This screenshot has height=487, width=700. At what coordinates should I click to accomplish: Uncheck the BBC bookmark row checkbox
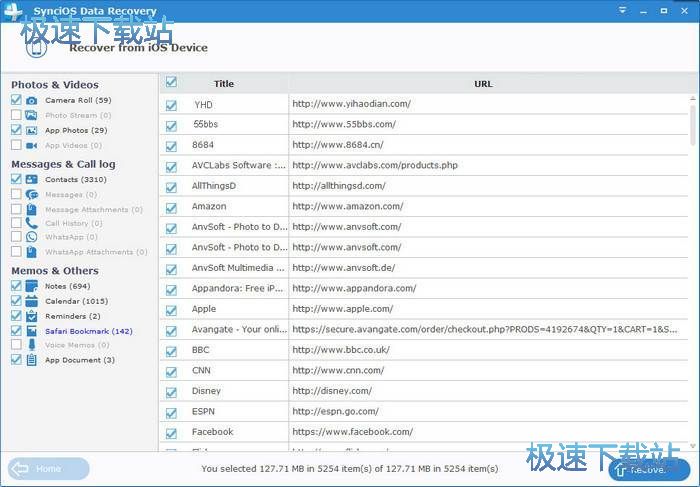[171, 352]
